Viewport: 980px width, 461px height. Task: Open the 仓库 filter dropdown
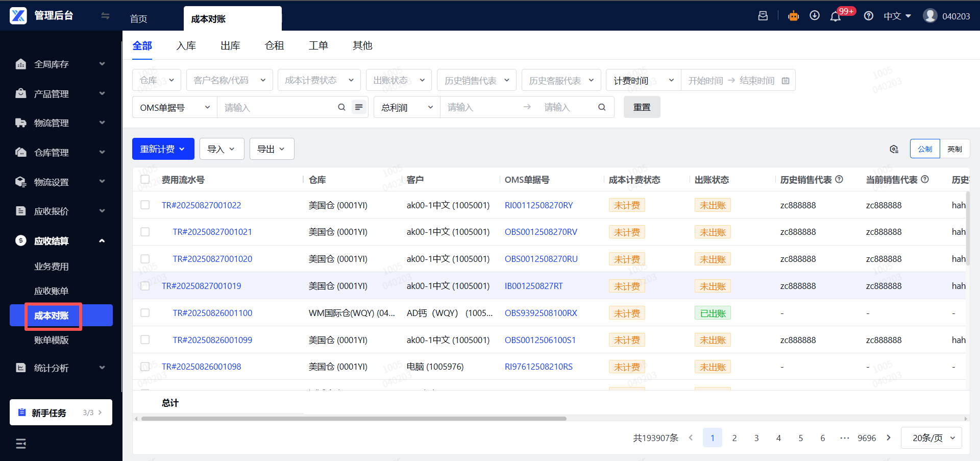[157, 80]
